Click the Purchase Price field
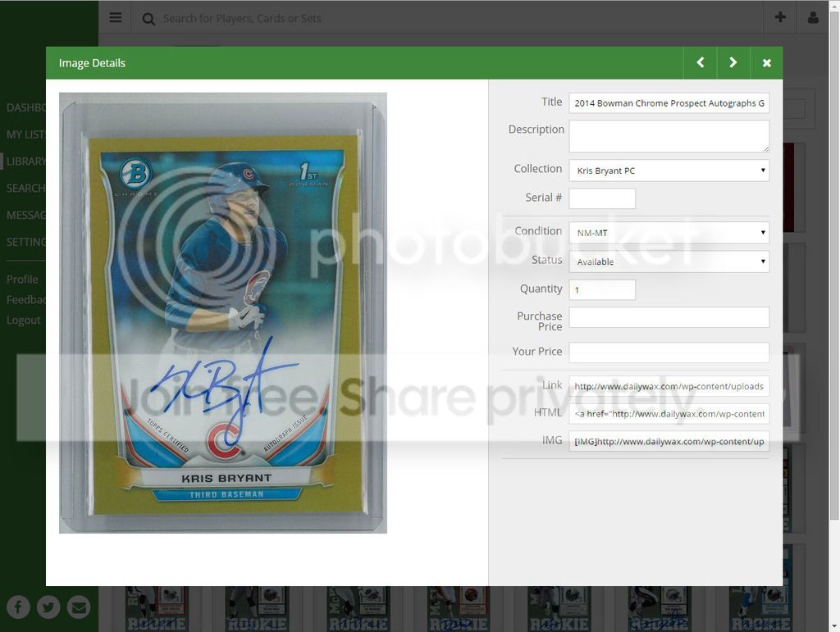The image size is (840, 632). (x=669, y=317)
